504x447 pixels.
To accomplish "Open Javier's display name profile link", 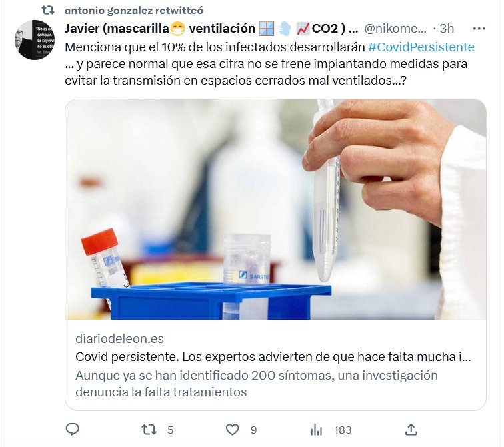I will pos(211,29).
